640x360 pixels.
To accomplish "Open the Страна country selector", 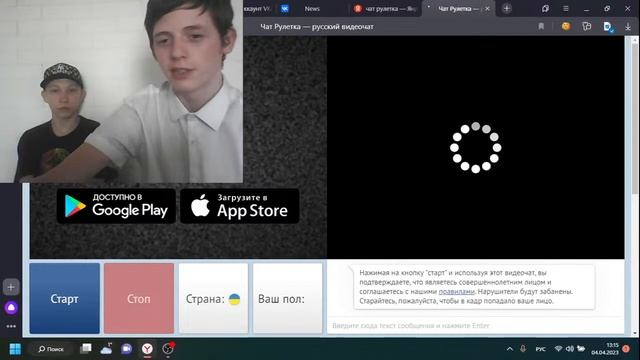I will point(213,298).
